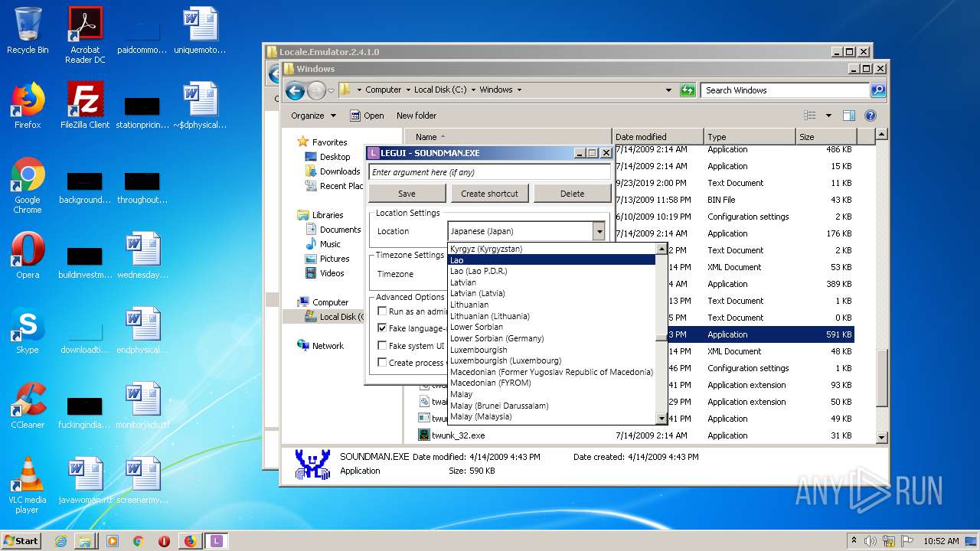
Task: Open Internet Explorer from taskbar
Action: [61, 541]
